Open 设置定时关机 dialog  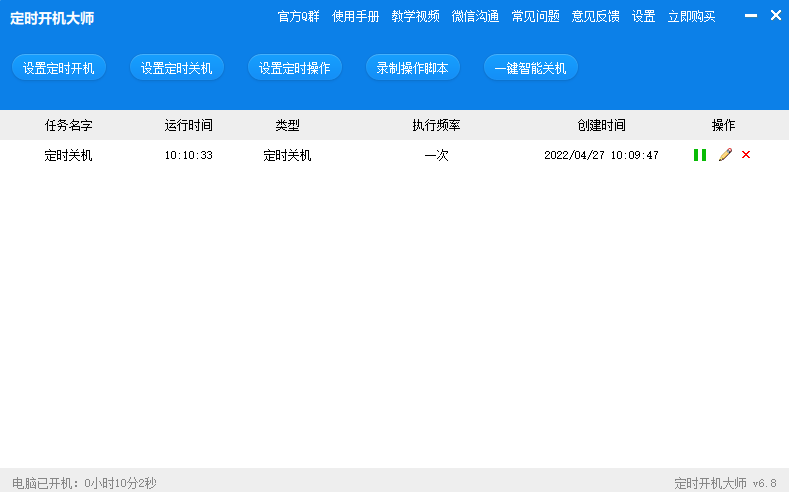coord(177,68)
